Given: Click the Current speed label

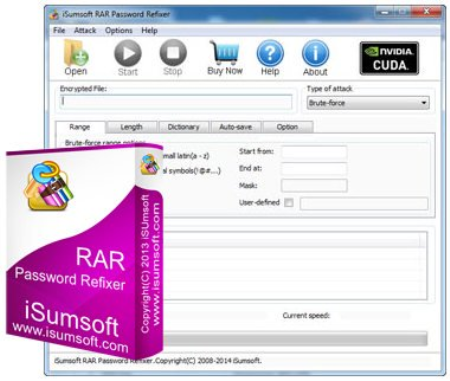Looking at the screenshot, I should coord(306,315).
